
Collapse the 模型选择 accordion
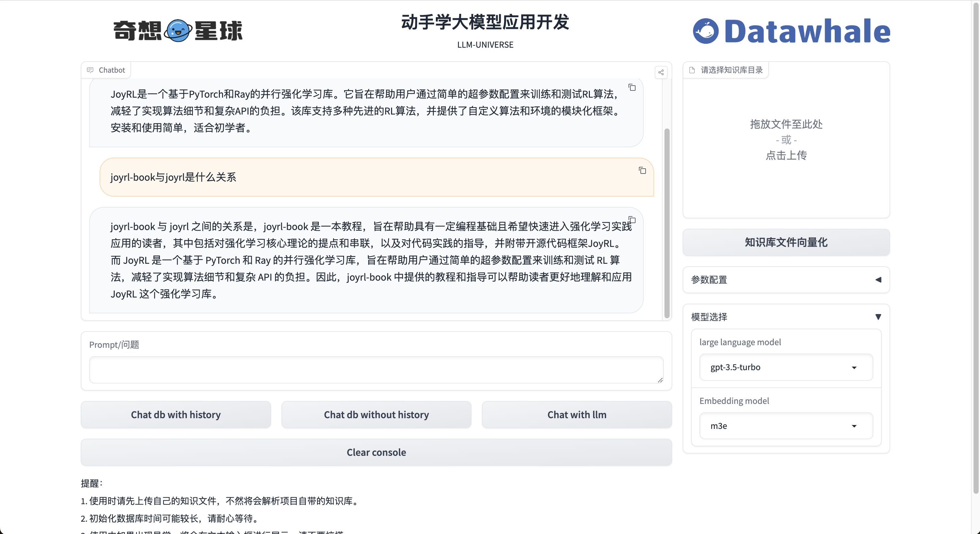click(x=786, y=317)
